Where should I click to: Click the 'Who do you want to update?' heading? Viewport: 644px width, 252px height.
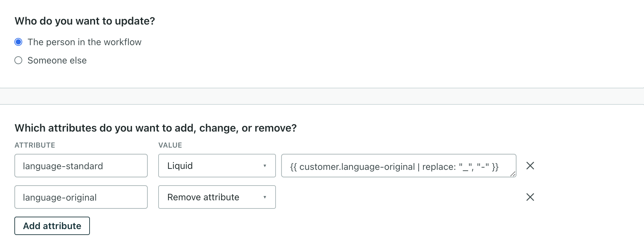pyautogui.click(x=85, y=21)
